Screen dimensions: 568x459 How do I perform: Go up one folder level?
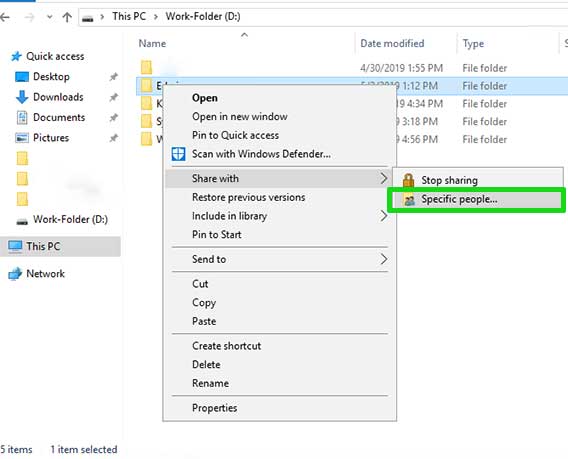pyautogui.click(x=67, y=17)
